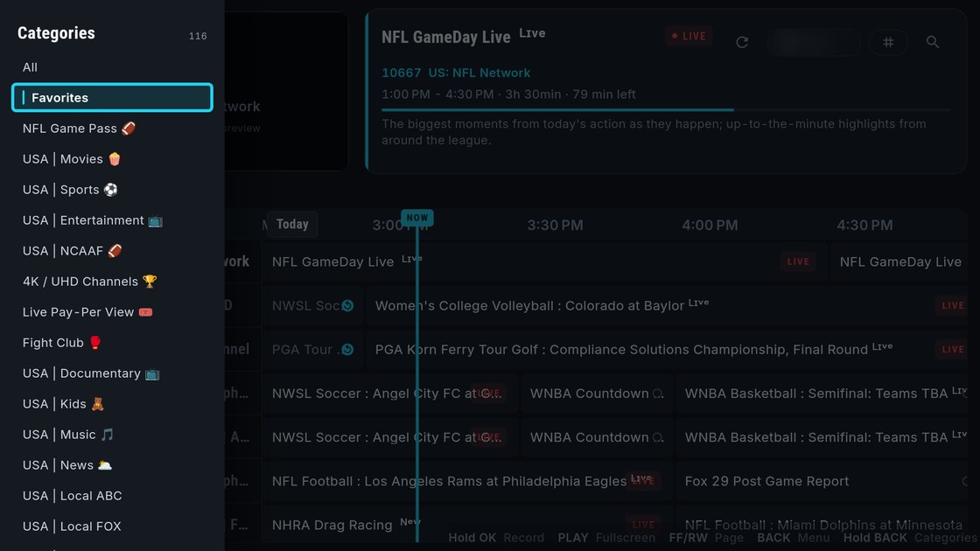980x551 pixels.
Task: Open search with the magnifier icon
Action: click(933, 42)
